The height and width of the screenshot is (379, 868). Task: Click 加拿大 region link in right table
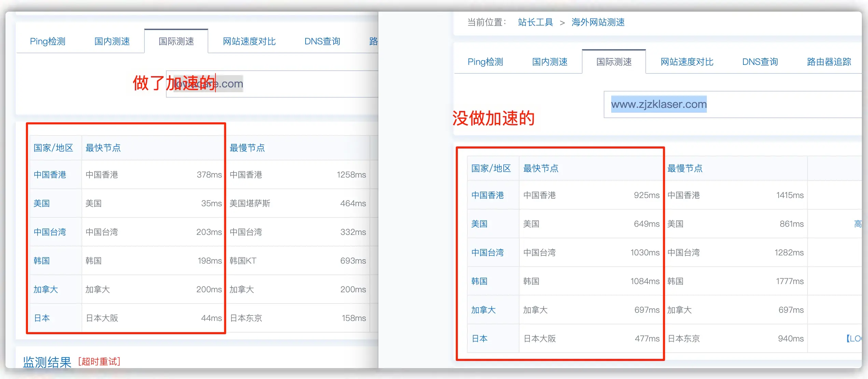(483, 310)
